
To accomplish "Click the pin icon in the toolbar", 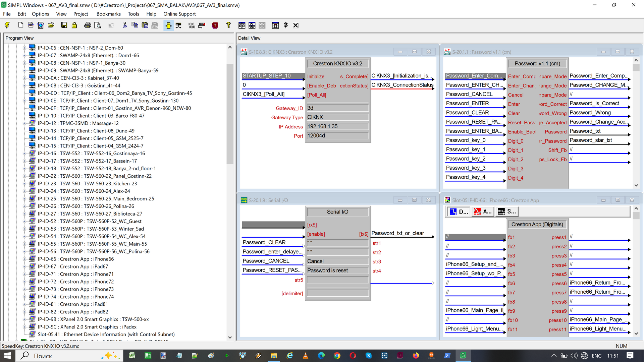I will click(x=286, y=25).
